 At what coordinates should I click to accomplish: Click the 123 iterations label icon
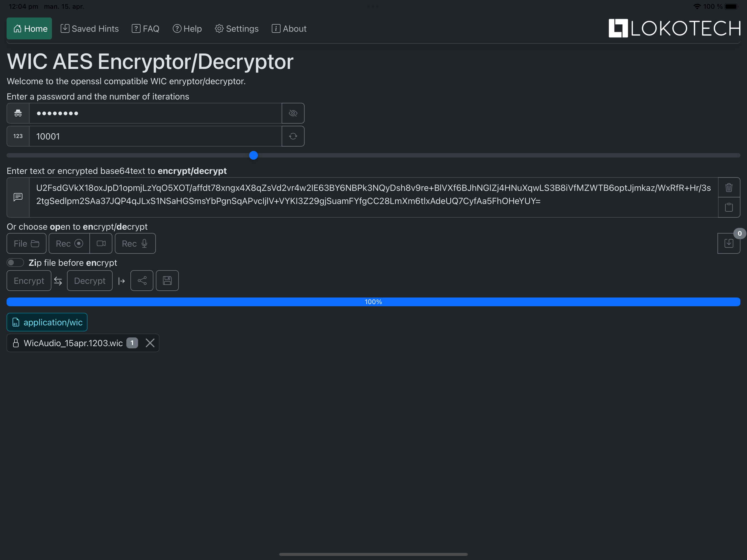[x=18, y=136]
